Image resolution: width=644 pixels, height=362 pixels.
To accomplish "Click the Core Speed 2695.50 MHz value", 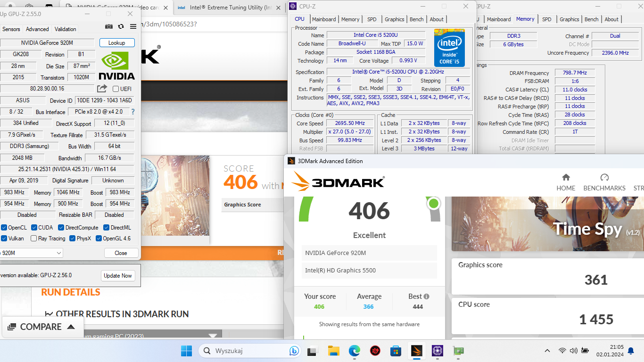I will [350, 123].
